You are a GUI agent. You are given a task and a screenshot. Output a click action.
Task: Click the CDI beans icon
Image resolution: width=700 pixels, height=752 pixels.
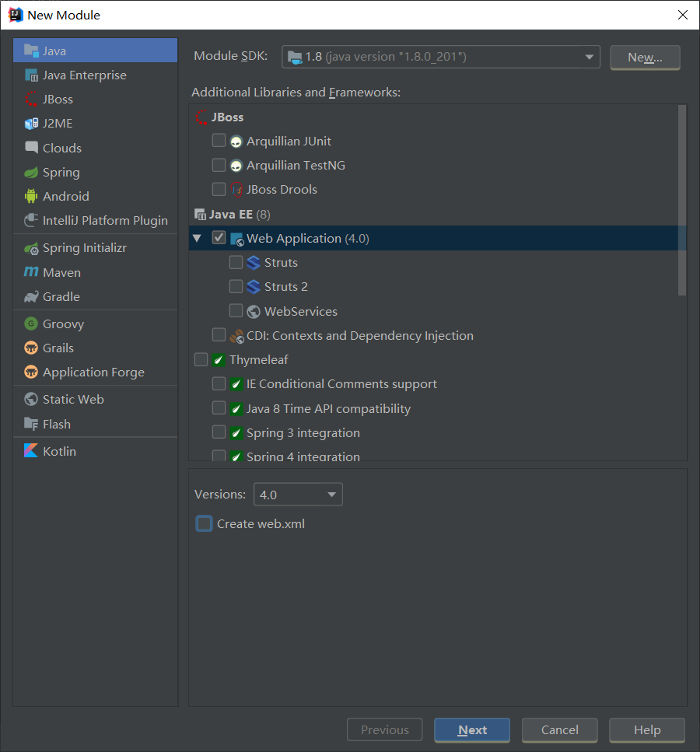click(237, 336)
